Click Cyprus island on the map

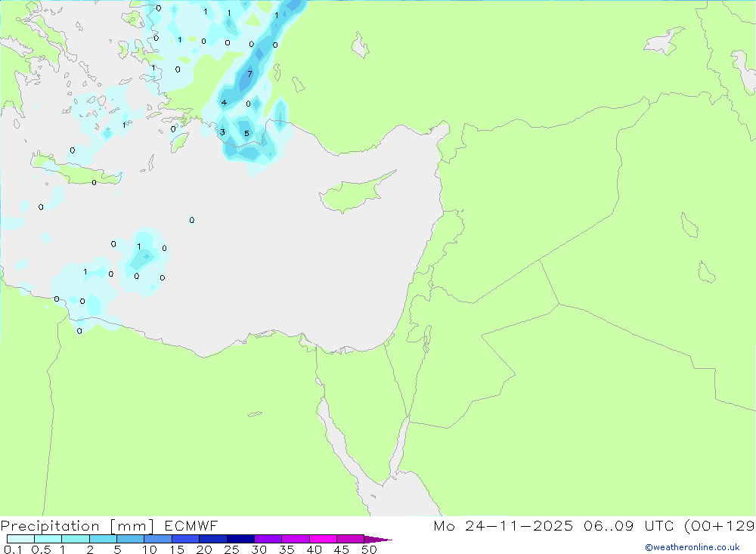[x=355, y=193]
